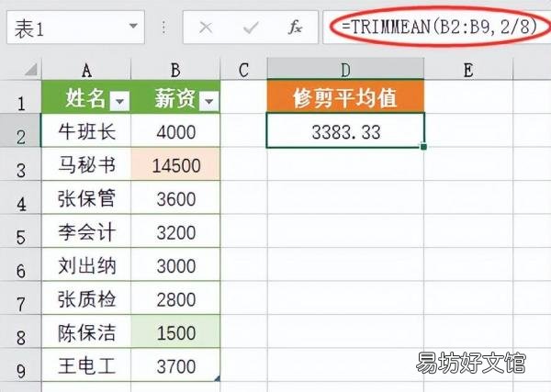
Task: Select row 3 header
Action: 21,164
